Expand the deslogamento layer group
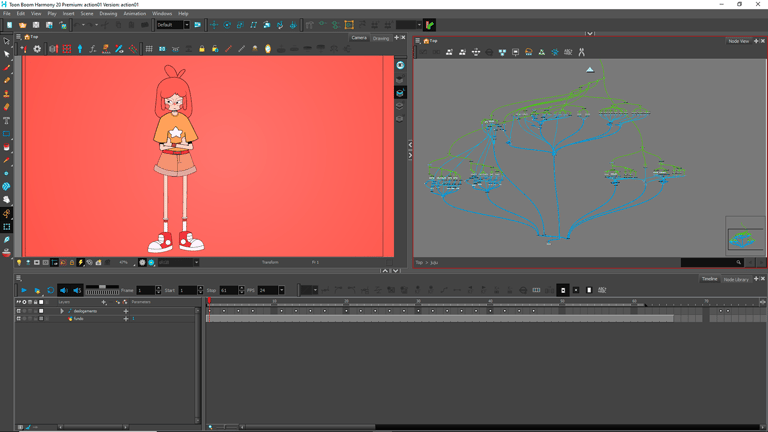This screenshot has height=432, width=768. pyautogui.click(x=62, y=311)
